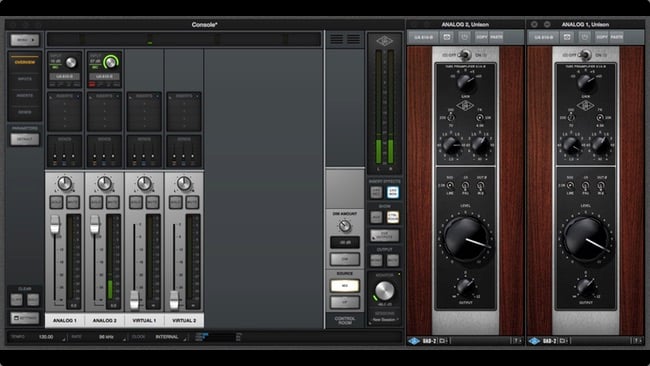Clear all solos with SOLO button

click(33, 299)
